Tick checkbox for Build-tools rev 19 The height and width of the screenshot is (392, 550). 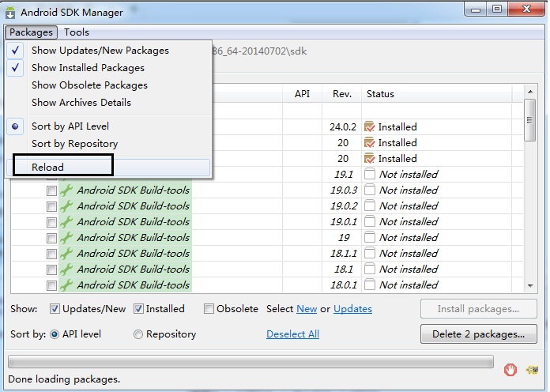pos(51,238)
